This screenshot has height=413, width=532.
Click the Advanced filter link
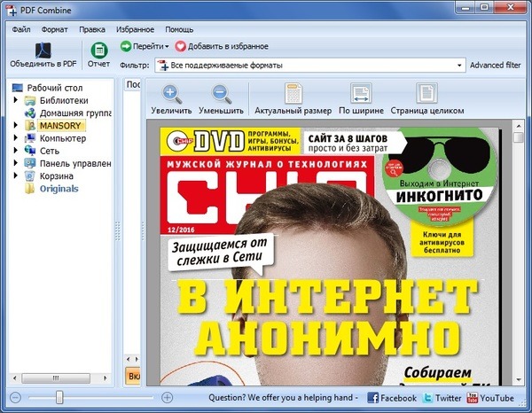pos(495,65)
